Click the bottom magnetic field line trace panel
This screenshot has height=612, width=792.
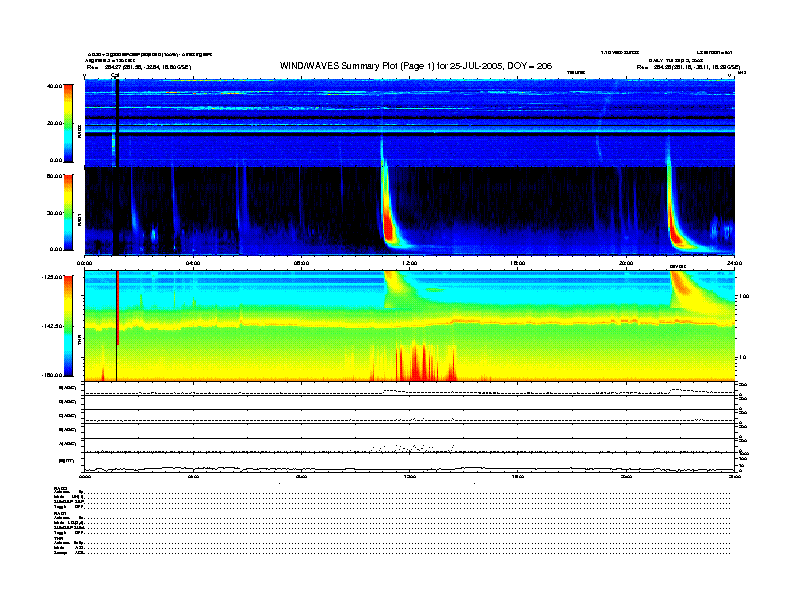[410, 463]
